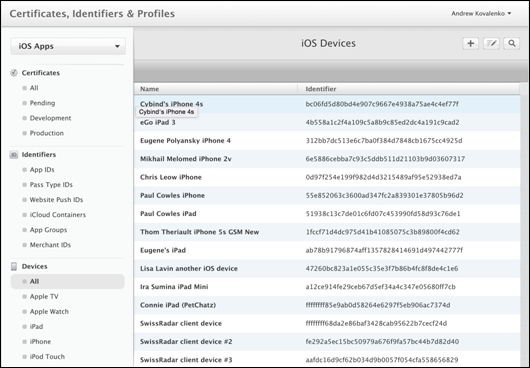Open App IDs under Identifiers
Image resolution: width=530 pixels, height=368 pixels.
click(42, 170)
